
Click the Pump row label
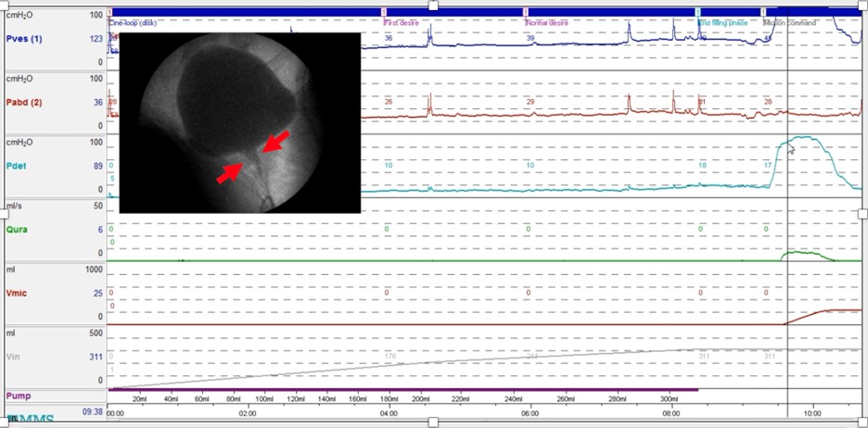19,396
